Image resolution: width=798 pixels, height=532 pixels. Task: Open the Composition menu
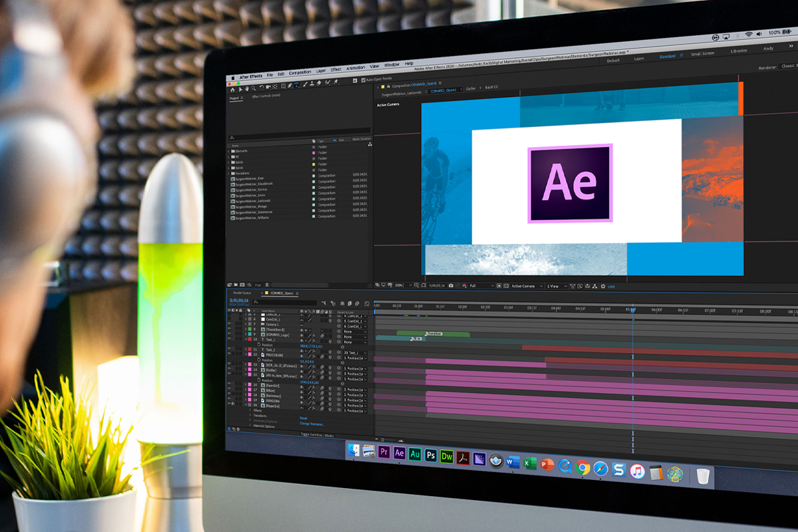tap(299, 72)
